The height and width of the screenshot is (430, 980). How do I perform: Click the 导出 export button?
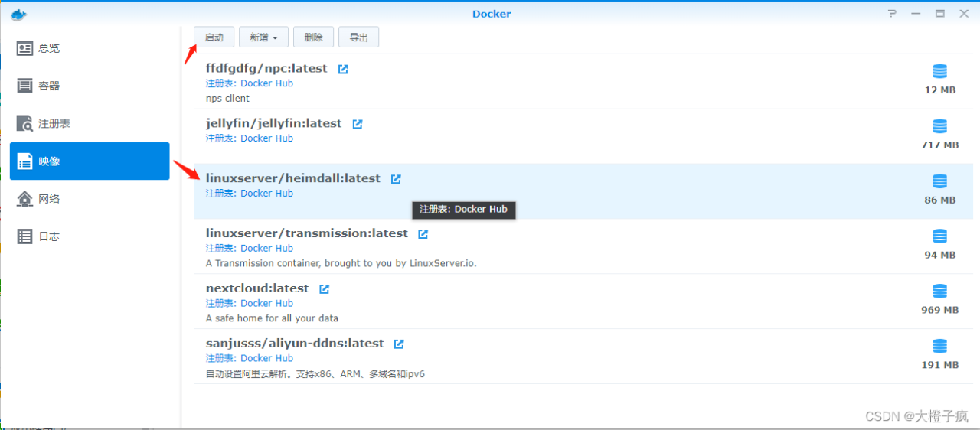[x=358, y=37]
